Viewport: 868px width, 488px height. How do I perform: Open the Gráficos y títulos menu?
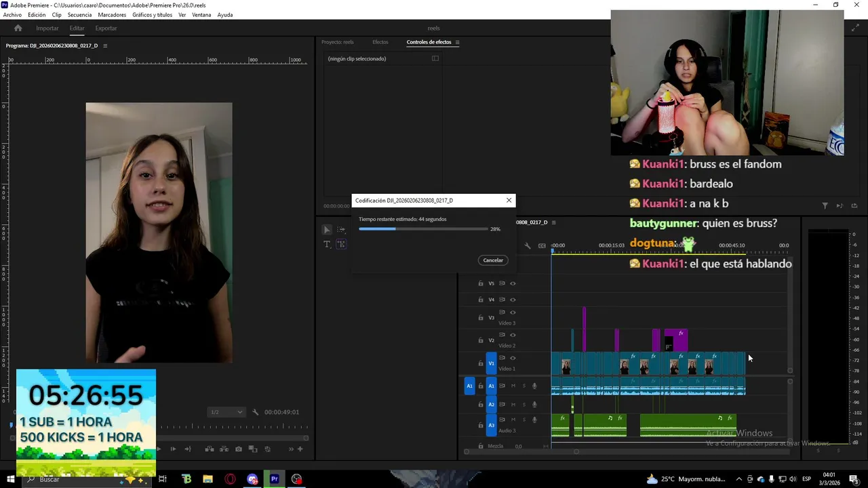(x=152, y=15)
